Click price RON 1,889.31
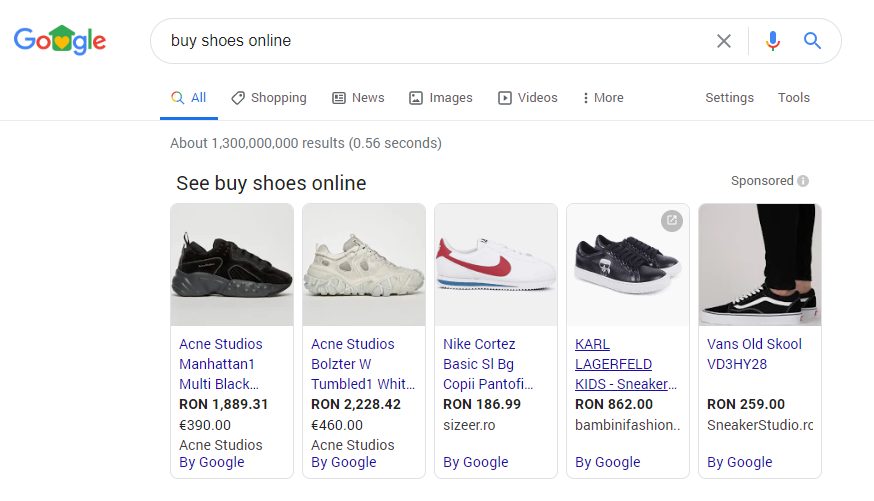 [224, 404]
